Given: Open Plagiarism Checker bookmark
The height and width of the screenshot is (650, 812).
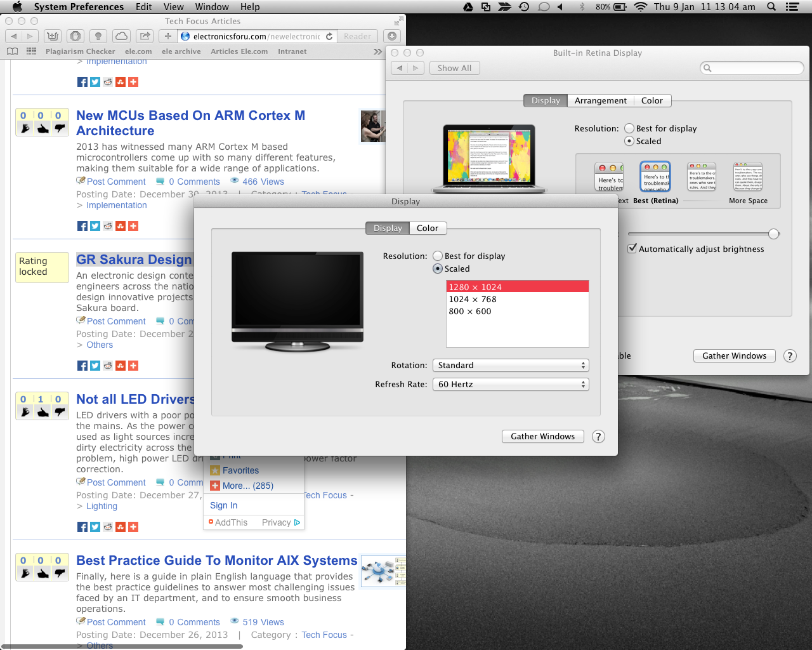Looking at the screenshot, I should tap(81, 51).
